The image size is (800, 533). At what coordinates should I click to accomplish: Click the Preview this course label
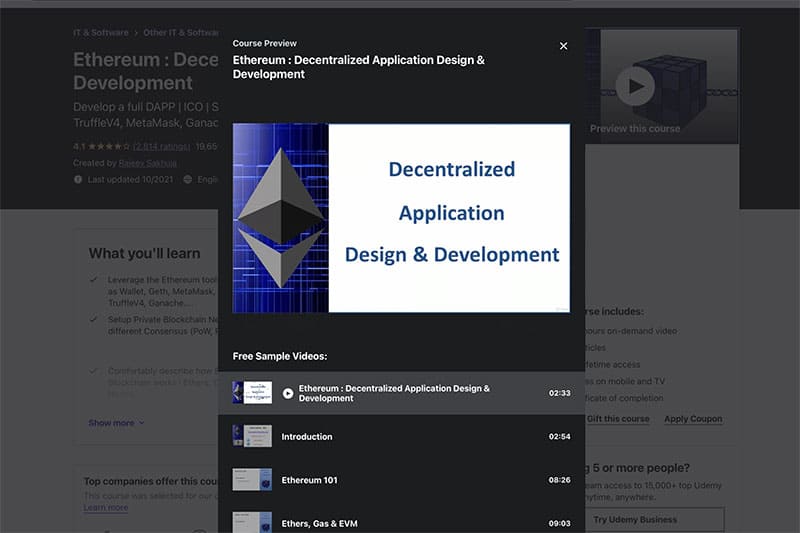(x=635, y=129)
